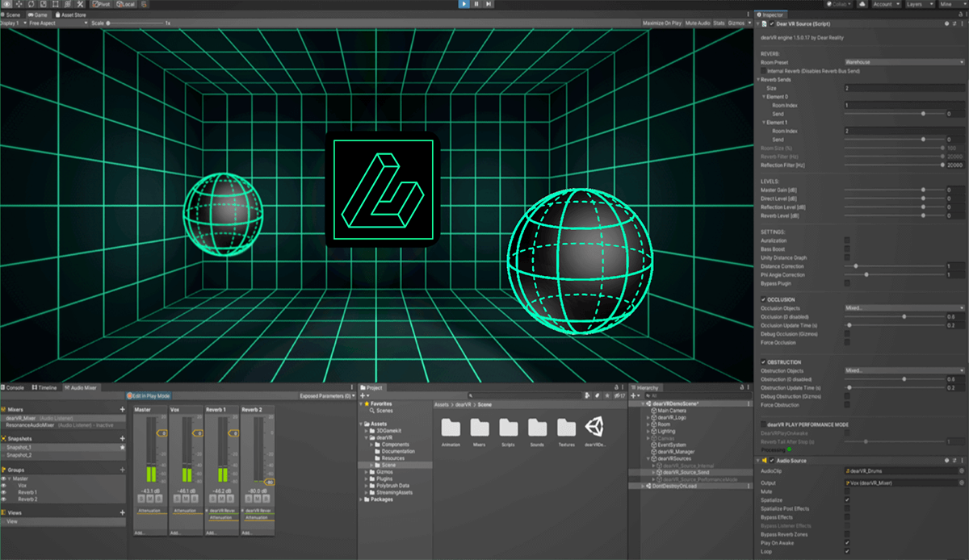969x560 pixels.
Task: Open Exposed Parameters dropdown
Action: coord(327,396)
